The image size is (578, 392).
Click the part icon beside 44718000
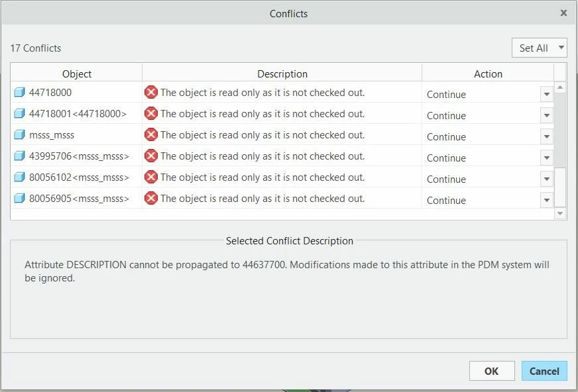pos(19,92)
